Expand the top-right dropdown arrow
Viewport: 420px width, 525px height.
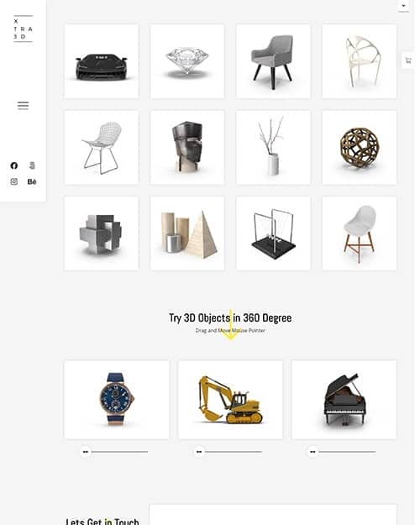403,6
